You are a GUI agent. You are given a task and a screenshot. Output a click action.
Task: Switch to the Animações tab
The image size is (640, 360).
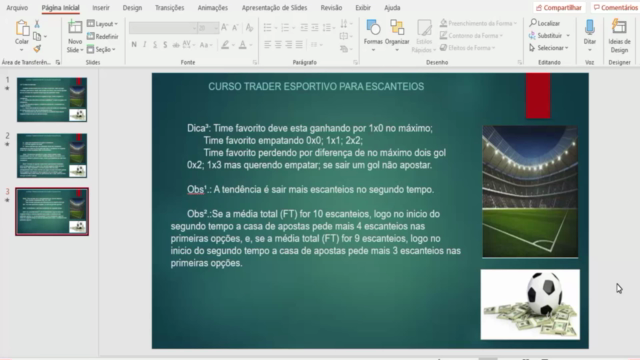click(213, 8)
